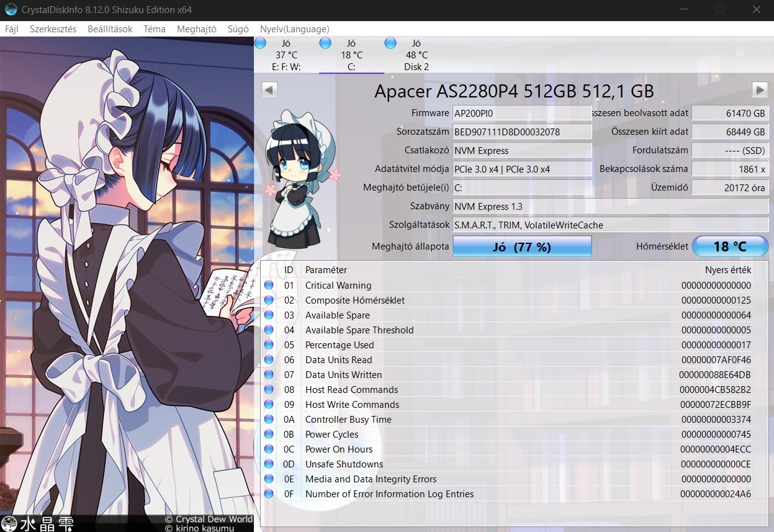Click the ID column header
774x532 pixels.
click(x=289, y=270)
